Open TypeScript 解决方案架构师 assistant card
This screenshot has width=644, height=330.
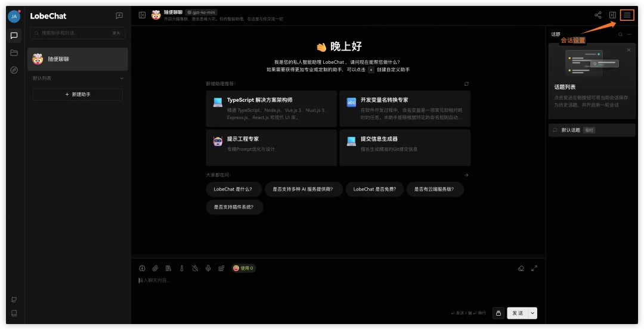click(x=271, y=109)
